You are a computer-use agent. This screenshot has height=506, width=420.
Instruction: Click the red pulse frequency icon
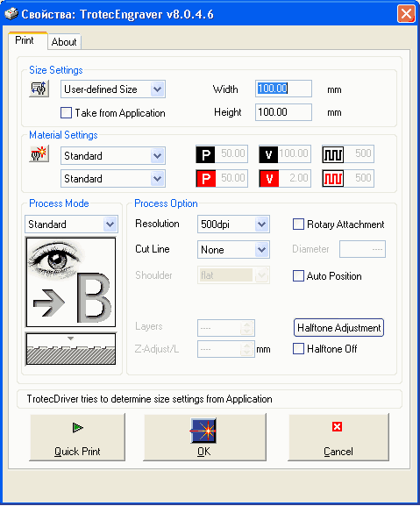[332, 178]
